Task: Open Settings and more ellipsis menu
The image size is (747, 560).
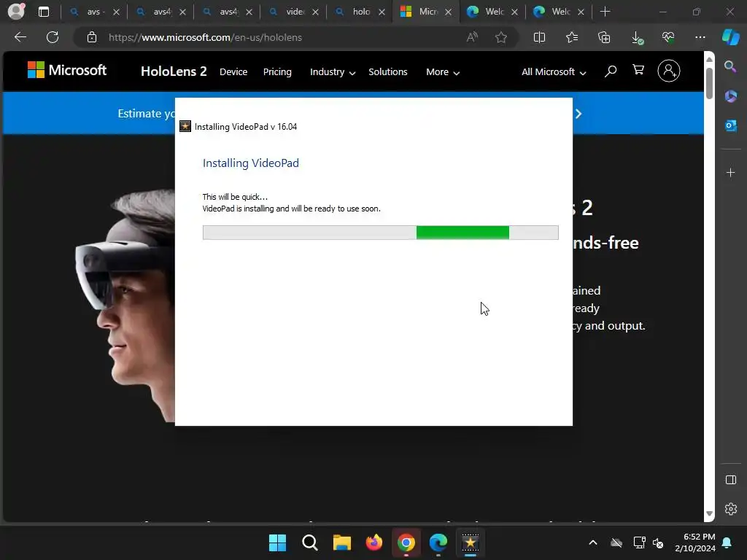Action: 700,37
